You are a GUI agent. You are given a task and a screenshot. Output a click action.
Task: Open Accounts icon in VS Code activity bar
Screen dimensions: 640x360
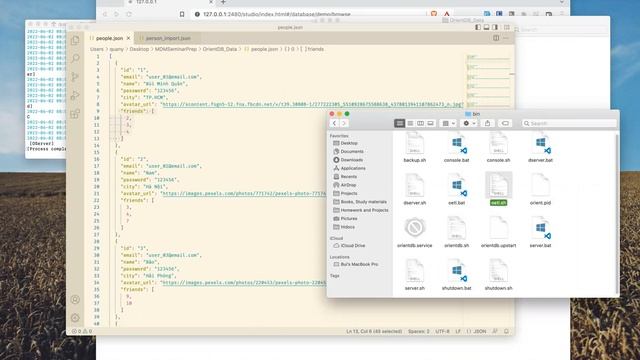click(x=75, y=299)
